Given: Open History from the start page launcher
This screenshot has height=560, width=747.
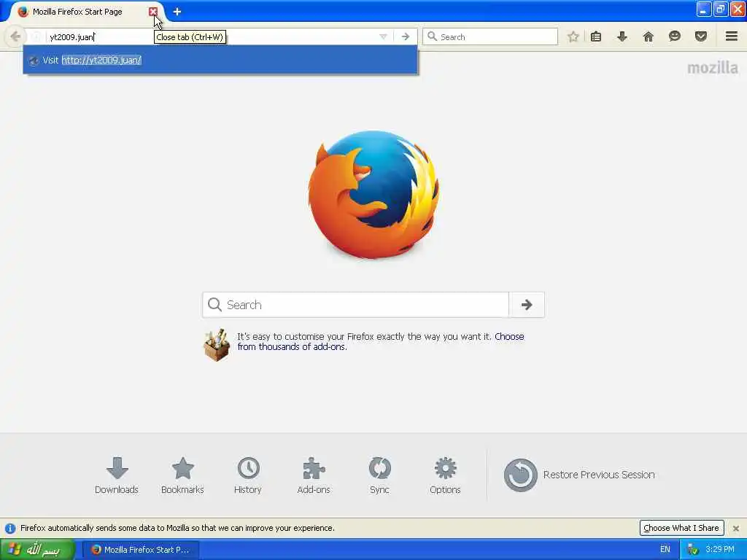Looking at the screenshot, I should pos(248,475).
